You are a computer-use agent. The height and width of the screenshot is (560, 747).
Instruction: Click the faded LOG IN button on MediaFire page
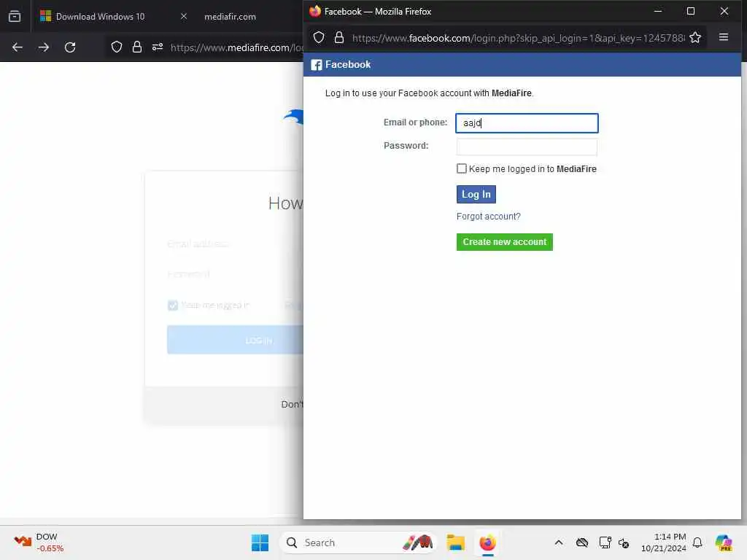click(236, 340)
